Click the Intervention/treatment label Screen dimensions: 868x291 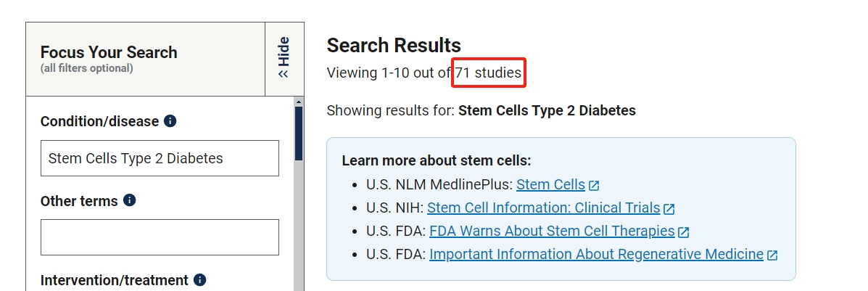pyautogui.click(x=114, y=280)
